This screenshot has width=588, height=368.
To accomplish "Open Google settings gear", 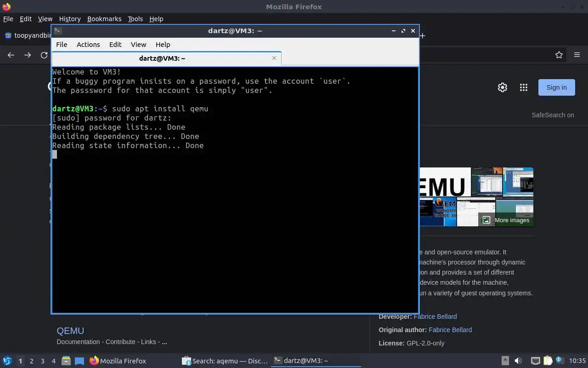I will click(503, 87).
